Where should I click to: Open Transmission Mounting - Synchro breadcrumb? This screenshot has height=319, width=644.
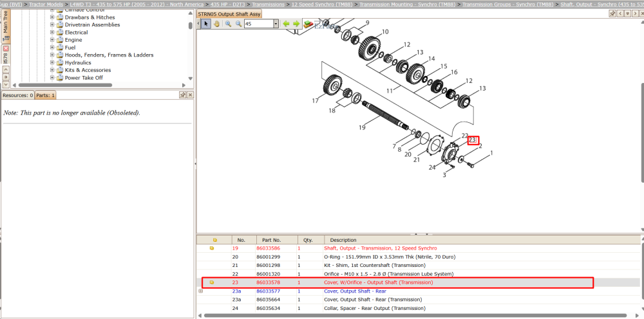(x=408, y=4)
